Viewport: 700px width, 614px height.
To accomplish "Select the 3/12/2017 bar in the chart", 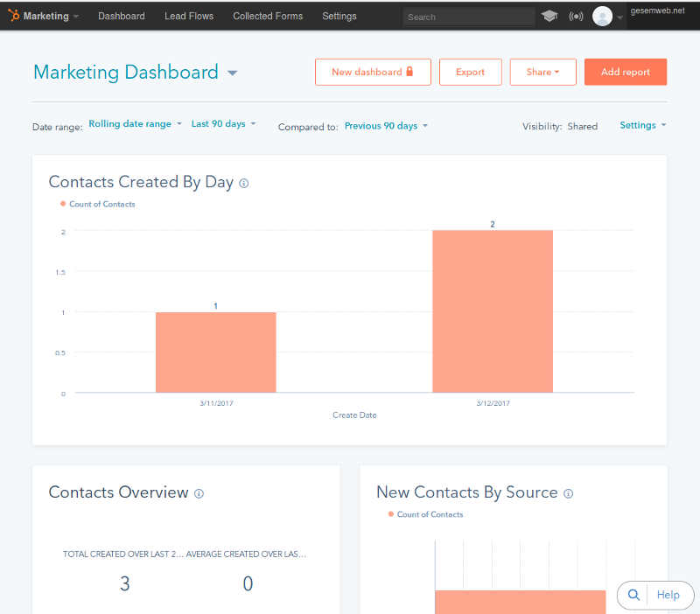I will pos(493,310).
